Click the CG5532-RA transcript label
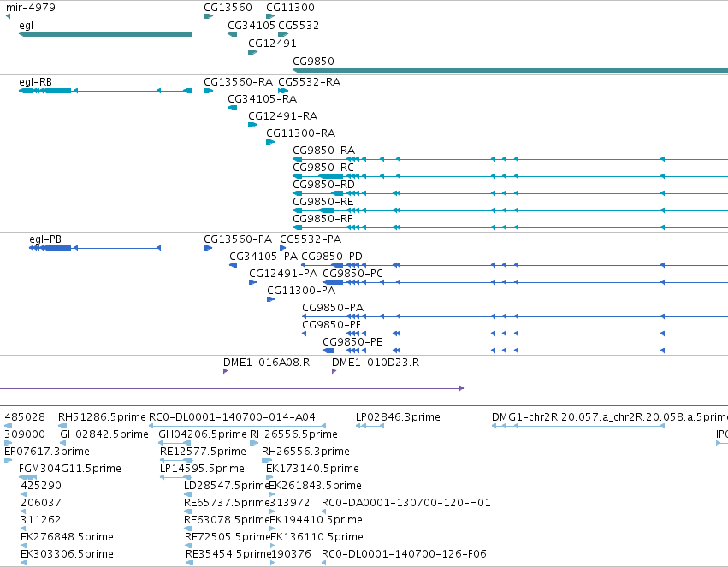The image size is (728, 567). pyautogui.click(x=309, y=82)
